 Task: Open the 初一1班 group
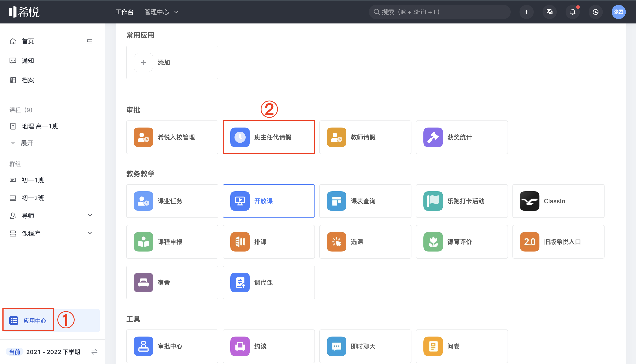click(33, 180)
